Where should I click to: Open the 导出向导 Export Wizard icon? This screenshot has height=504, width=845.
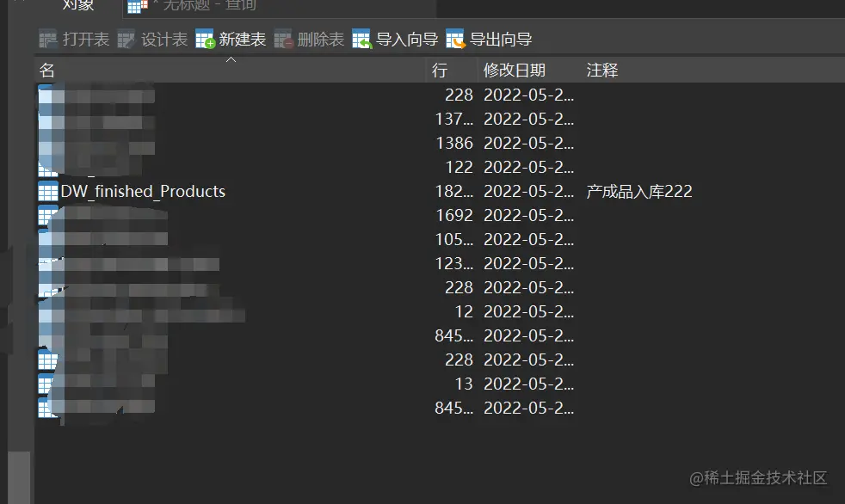455,40
